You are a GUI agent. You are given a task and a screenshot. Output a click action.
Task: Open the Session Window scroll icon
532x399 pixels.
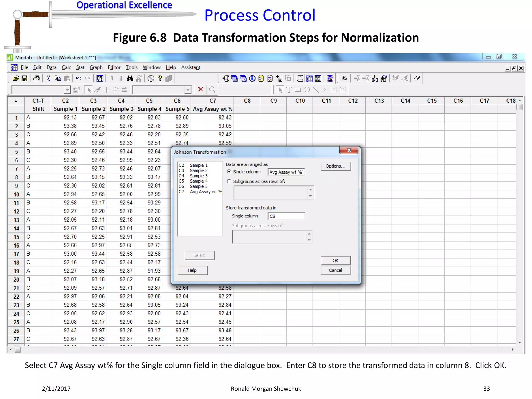[226, 78]
